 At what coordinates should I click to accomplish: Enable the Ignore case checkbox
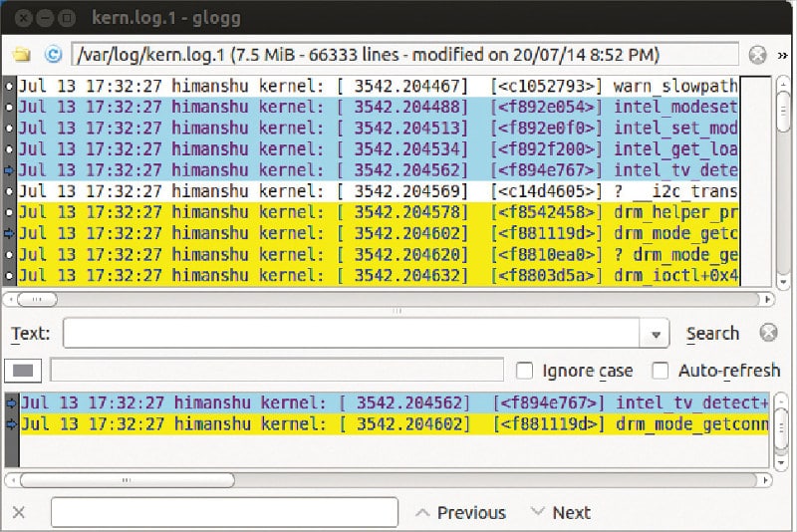(x=524, y=371)
